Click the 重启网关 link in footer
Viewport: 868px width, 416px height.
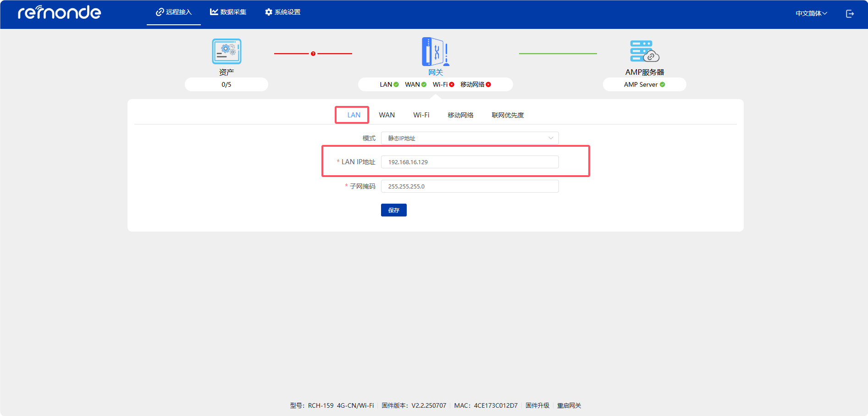click(569, 405)
